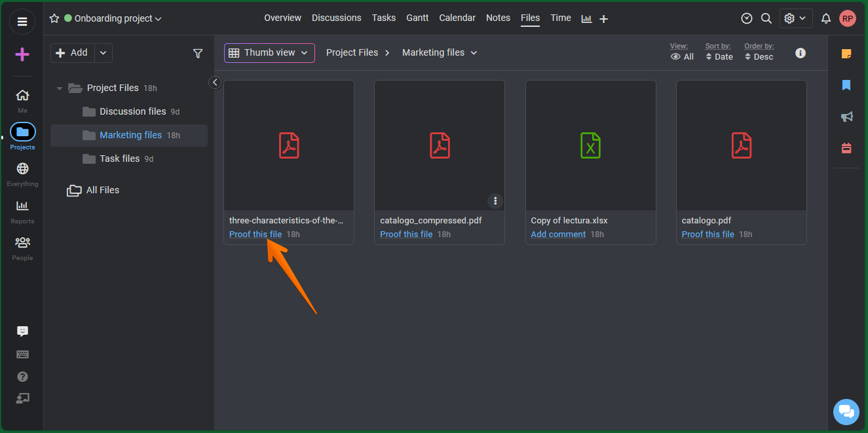
Task: Click the notifications bell icon
Action: pos(826,18)
